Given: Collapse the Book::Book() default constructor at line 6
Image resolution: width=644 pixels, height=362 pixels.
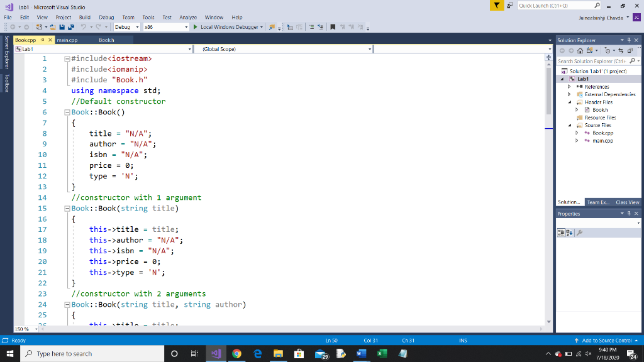Looking at the screenshot, I should (67, 112).
